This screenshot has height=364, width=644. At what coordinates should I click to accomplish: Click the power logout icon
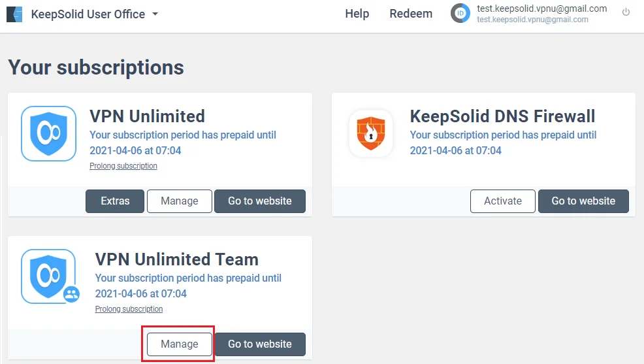pyautogui.click(x=626, y=12)
